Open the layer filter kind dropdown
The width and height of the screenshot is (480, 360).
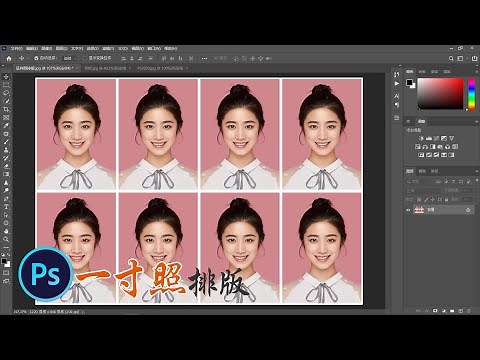click(420, 182)
